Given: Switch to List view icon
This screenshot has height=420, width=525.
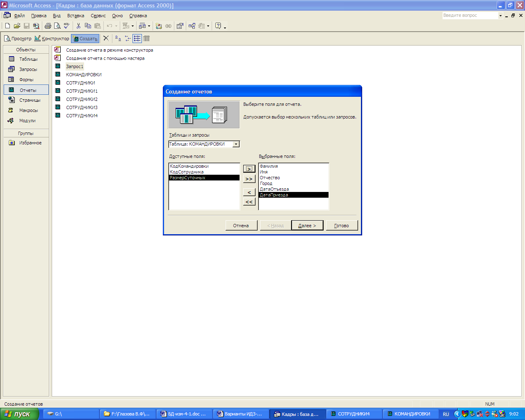Looking at the screenshot, I should [x=137, y=38].
